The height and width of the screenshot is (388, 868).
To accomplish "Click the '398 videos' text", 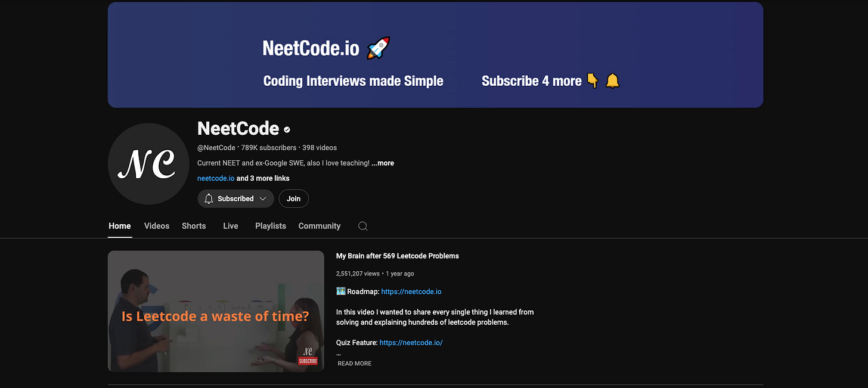I will click(320, 147).
